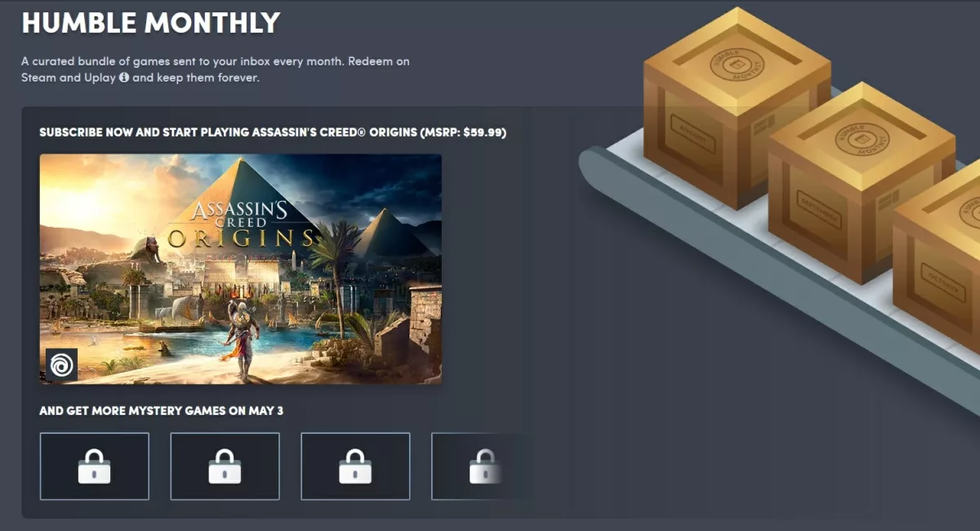Click the 'And get more mystery games' text
Screen dimensions: 980x531
point(162,411)
